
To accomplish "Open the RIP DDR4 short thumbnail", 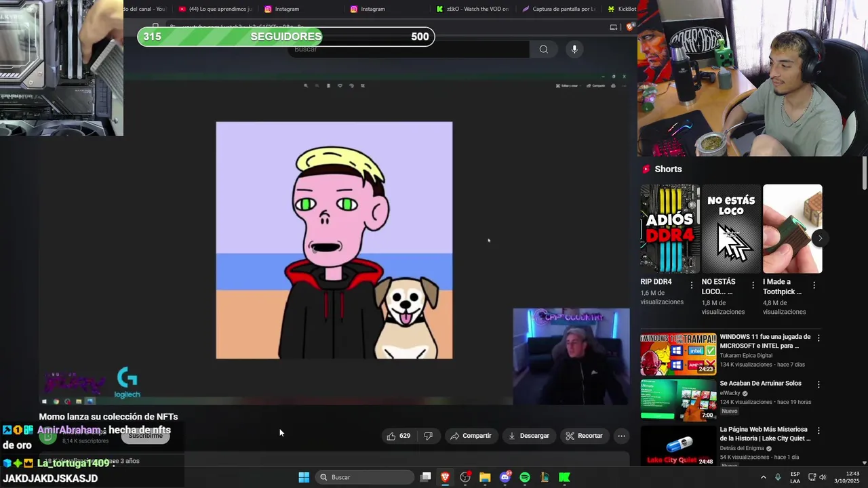I will pyautogui.click(x=670, y=229).
